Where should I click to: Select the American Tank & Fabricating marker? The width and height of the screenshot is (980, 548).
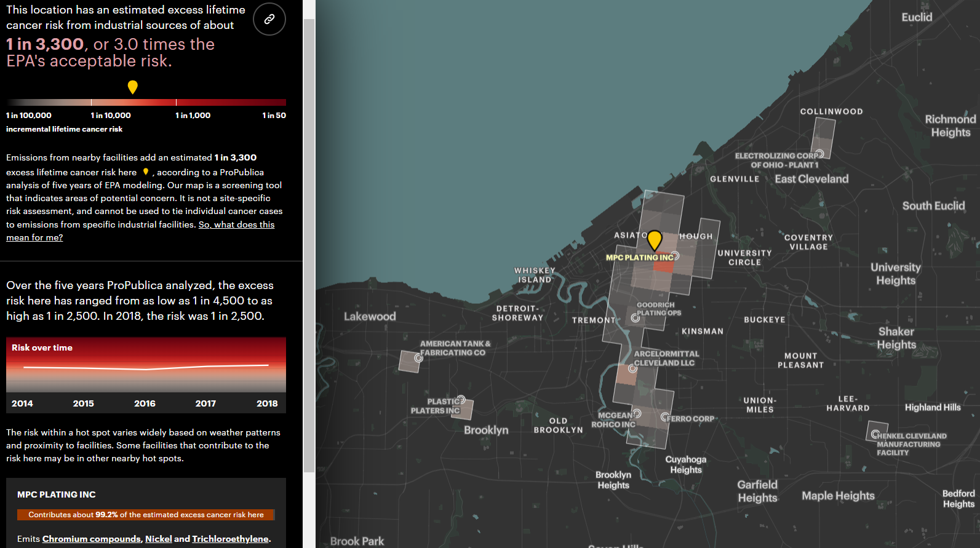click(418, 358)
